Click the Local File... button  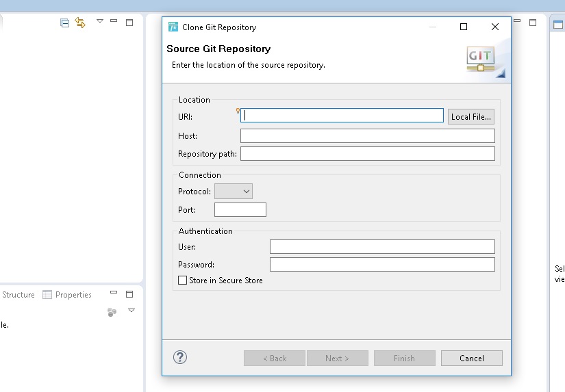coord(471,117)
